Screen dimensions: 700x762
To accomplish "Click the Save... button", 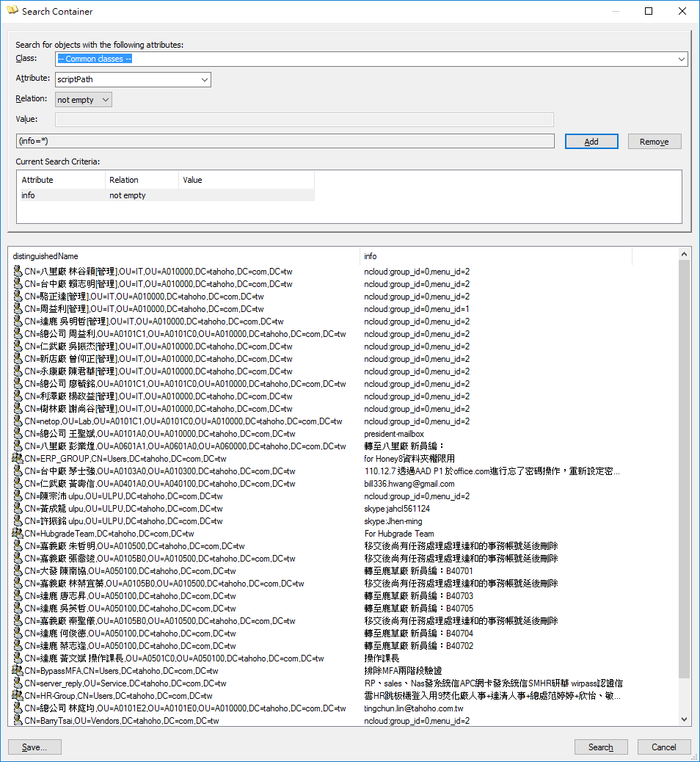I will pos(34,747).
